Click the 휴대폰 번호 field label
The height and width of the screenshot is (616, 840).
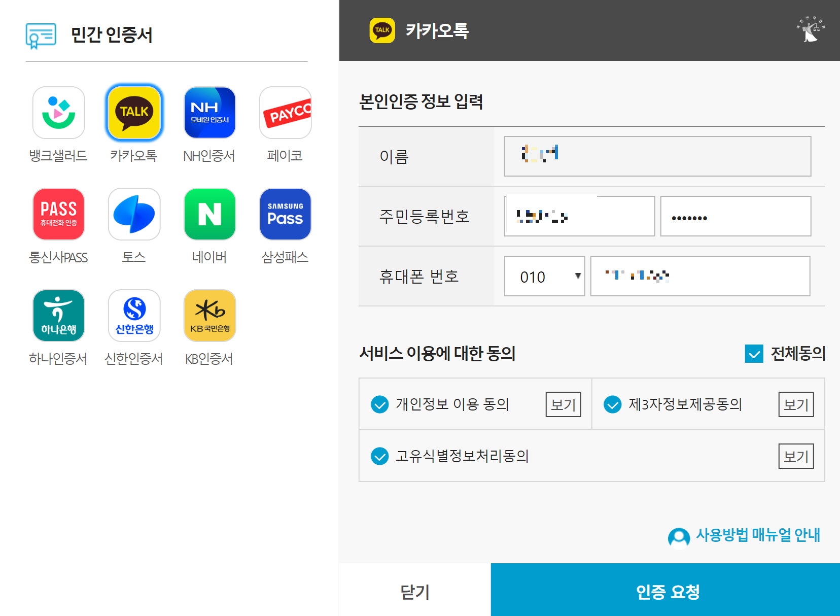tap(419, 276)
